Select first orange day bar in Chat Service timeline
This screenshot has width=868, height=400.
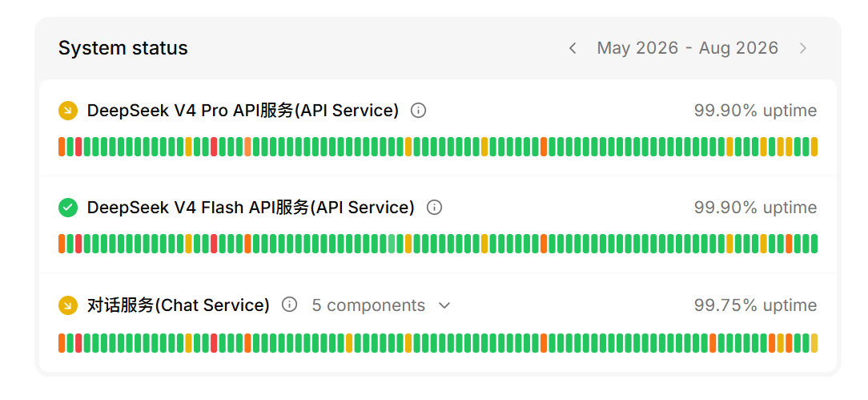(62, 343)
